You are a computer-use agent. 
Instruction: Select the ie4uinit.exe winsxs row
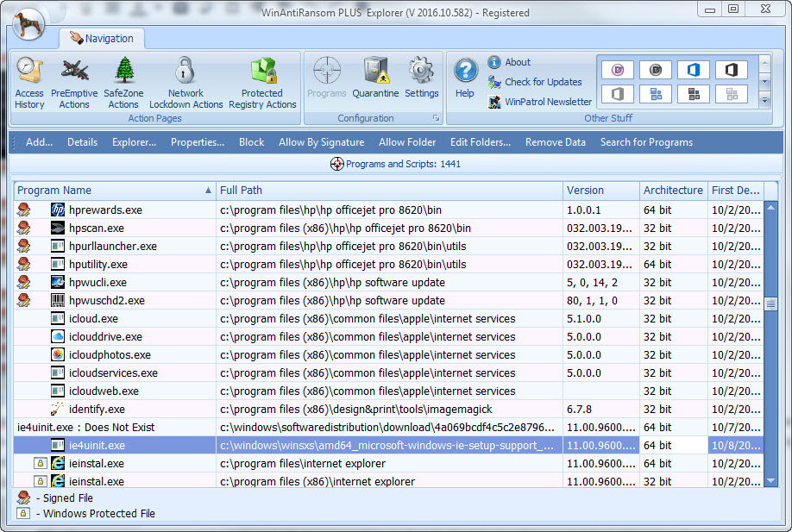[388, 445]
